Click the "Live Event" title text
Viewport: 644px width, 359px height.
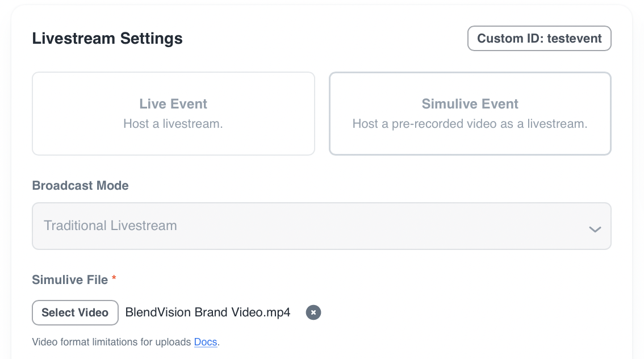[x=173, y=104]
